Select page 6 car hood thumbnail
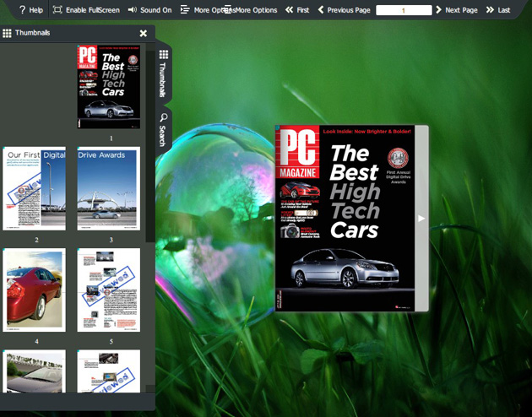Image resolution: width=532 pixels, height=417 pixels. point(35,371)
